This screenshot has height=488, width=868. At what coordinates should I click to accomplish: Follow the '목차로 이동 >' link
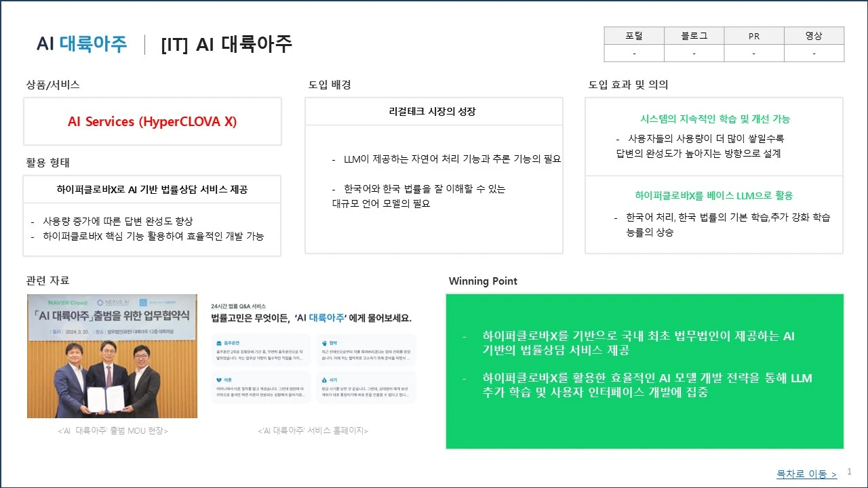[x=806, y=474]
